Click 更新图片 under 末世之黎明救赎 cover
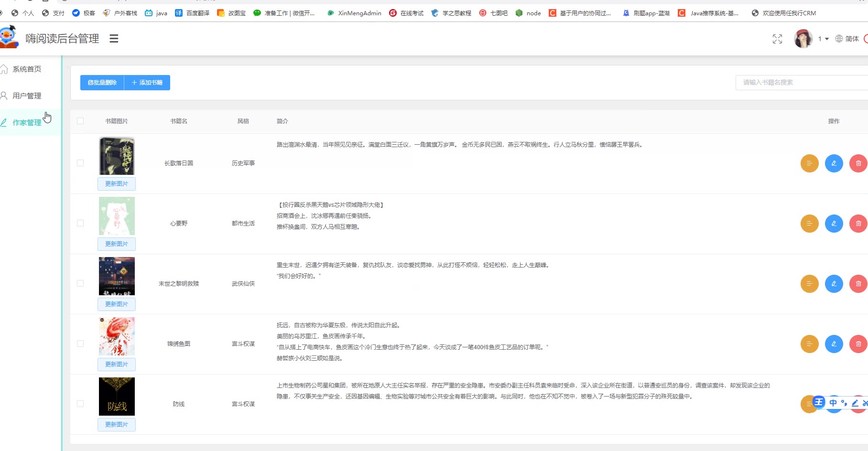This screenshot has height=451, width=868. (x=117, y=304)
